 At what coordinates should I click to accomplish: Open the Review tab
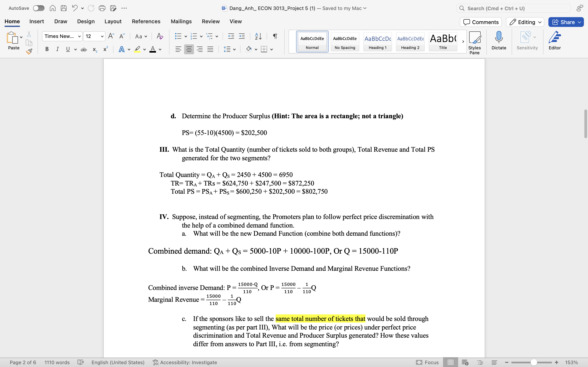(210, 21)
